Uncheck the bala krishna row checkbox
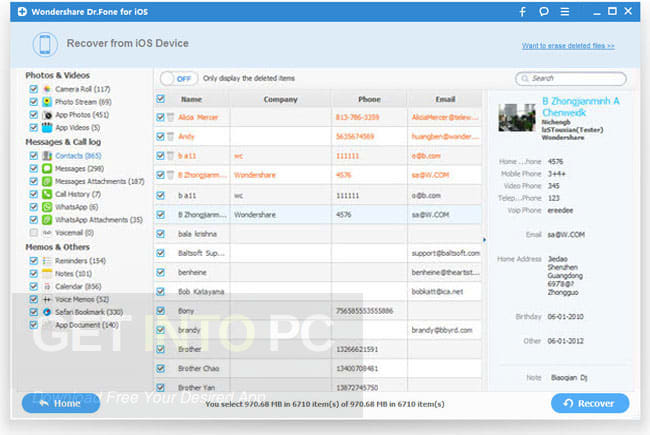Screen dimensions: 650x435 click(160, 234)
